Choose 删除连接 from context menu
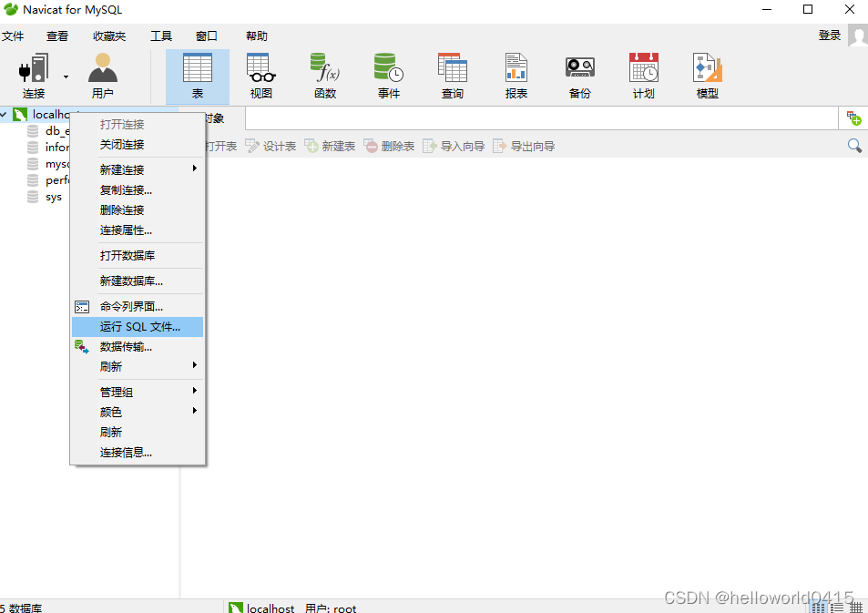Image resolution: width=868 pixels, height=613 pixels. 138,209
